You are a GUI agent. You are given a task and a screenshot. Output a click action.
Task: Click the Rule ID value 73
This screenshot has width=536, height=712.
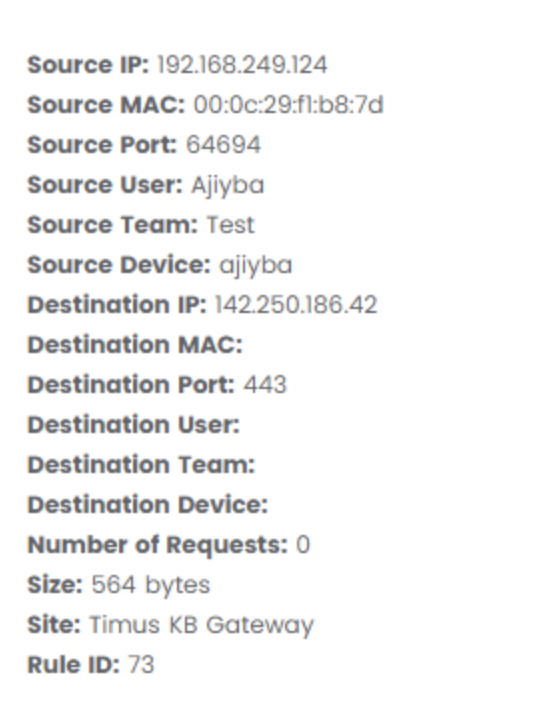(x=141, y=664)
